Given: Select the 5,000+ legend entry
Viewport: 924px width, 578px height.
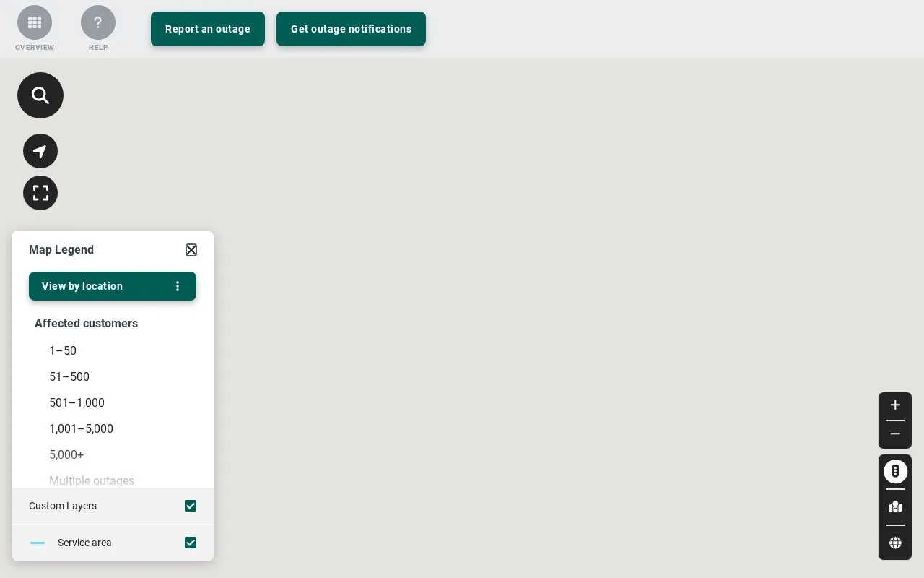Looking at the screenshot, I should [x=66, y=455].
